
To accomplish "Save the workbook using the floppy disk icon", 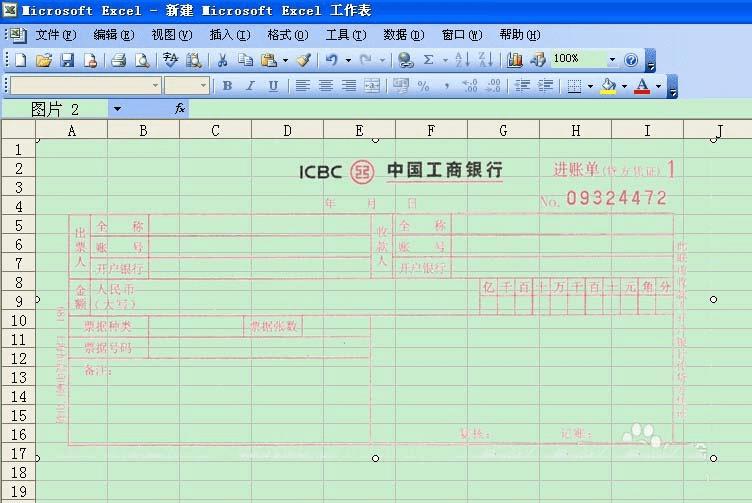I will [67, 60].
